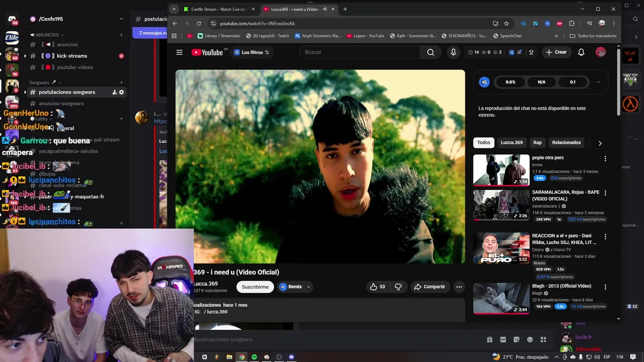
Task: Open Discord GIF picker
Action: click(x=503, y=339)
